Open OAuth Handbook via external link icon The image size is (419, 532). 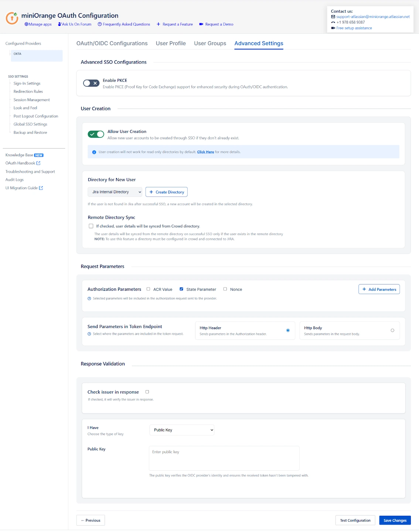(x=38, y=163)
